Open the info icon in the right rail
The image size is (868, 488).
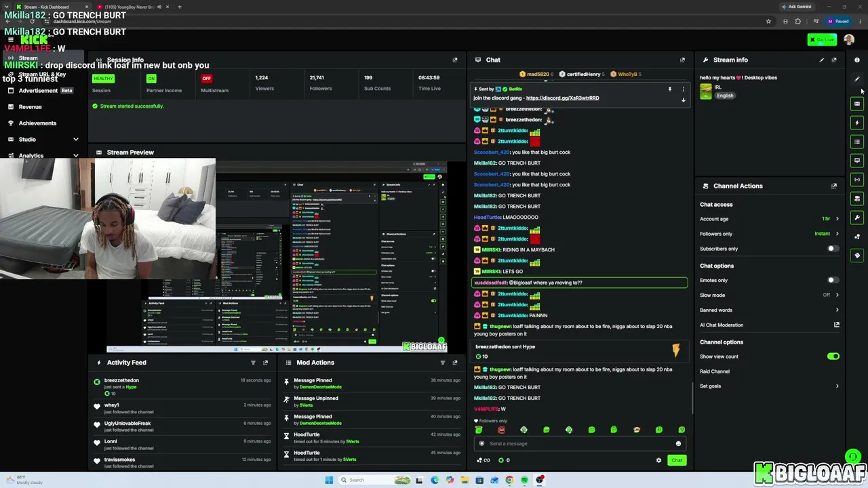tap(857, 60)
